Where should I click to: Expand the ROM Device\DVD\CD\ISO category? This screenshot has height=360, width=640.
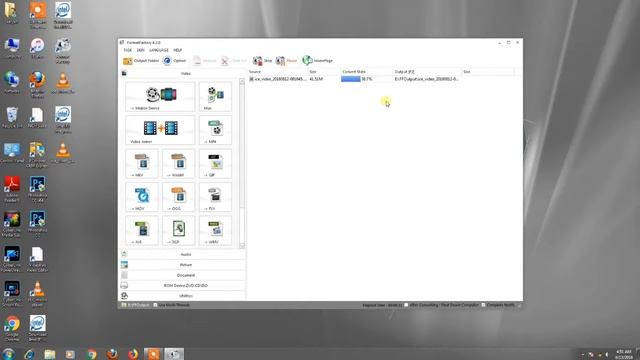tap(183, 285)
